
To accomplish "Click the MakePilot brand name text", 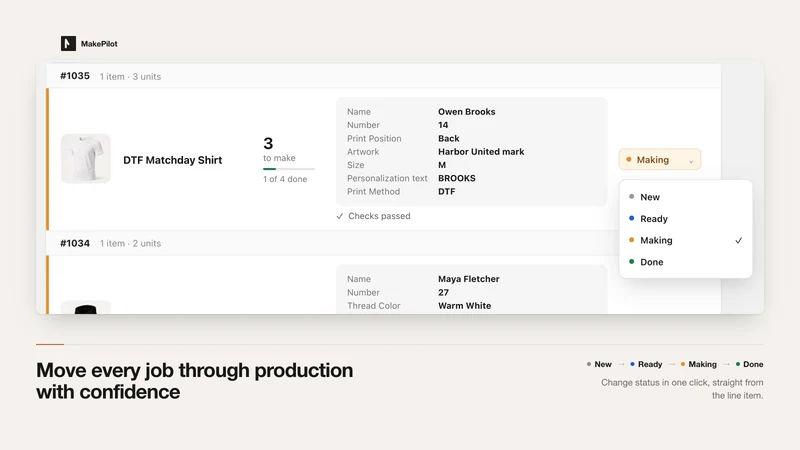I will tap(99, 44).
